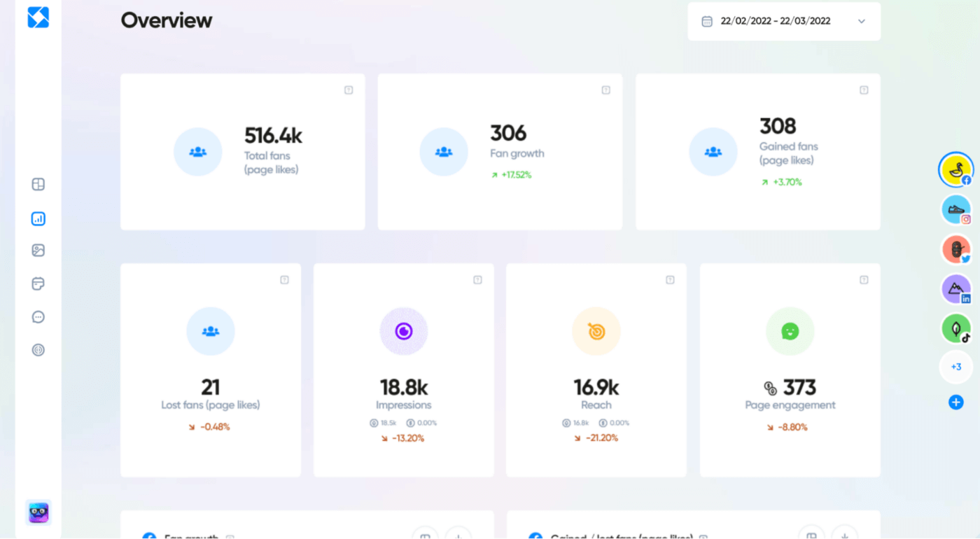Expand the '+3' hidden profiles list
Image resolution: width=980 pixels, height=539 pixels.
(x=955, y=366)
